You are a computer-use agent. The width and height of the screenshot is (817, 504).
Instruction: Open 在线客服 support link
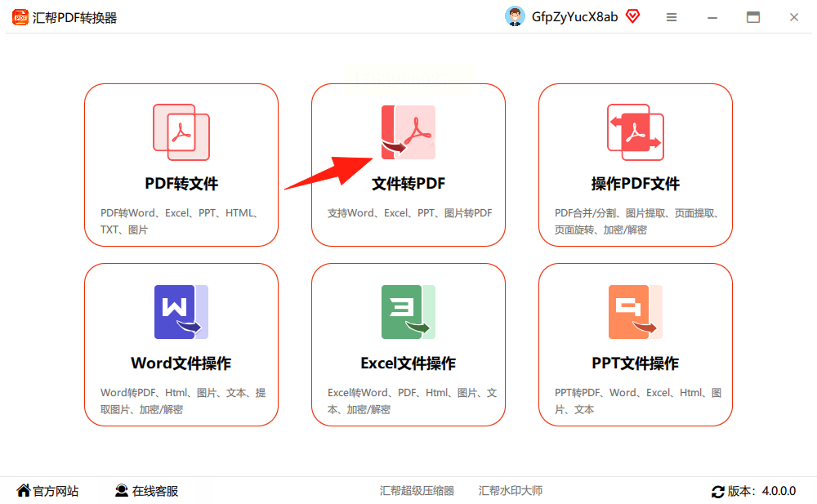click(147, 490)
